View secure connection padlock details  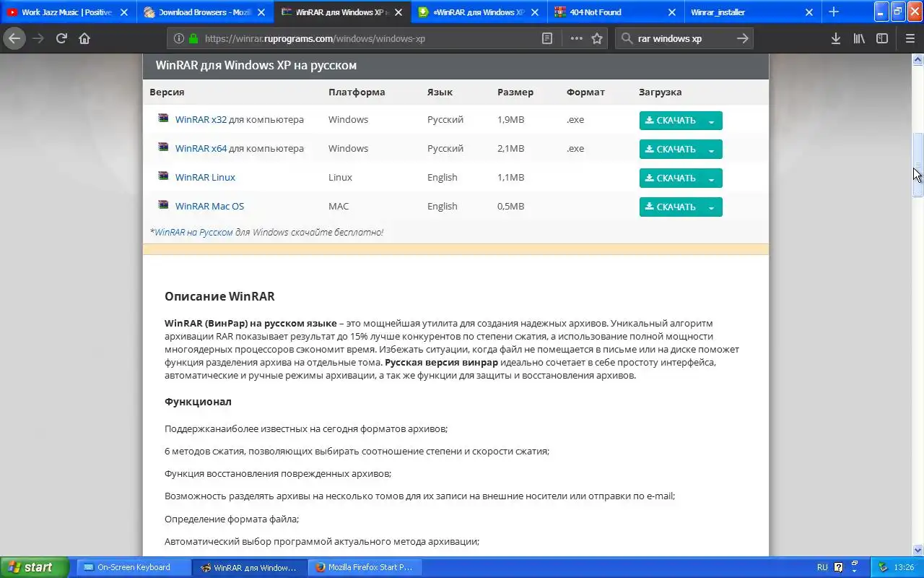(193, 38)
